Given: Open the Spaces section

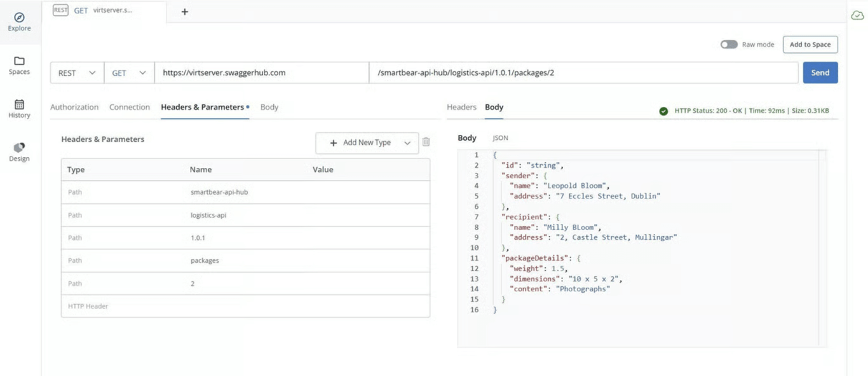Looking at the screenshot, I should pyautogui.click(x=19, y=65).
